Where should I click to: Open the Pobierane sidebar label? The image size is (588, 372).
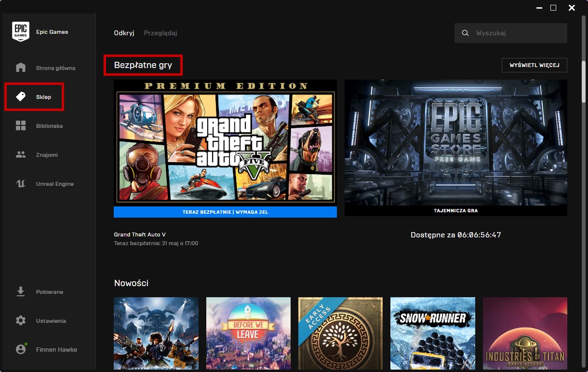point(50,292)
